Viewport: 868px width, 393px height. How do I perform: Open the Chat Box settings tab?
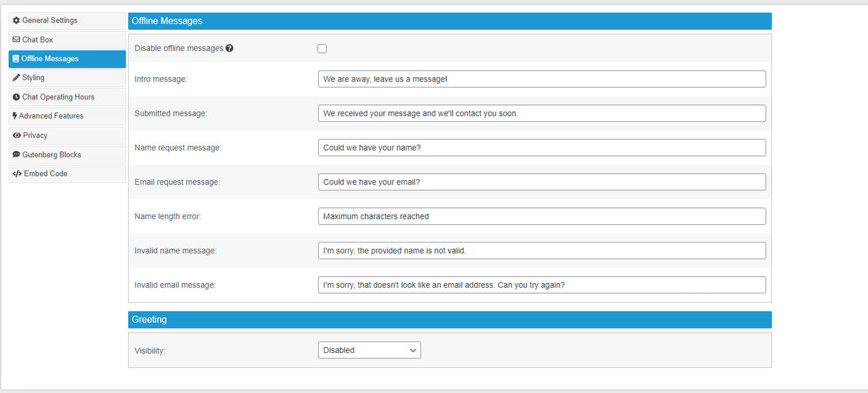pyautogui.click(x=67, y=40)
